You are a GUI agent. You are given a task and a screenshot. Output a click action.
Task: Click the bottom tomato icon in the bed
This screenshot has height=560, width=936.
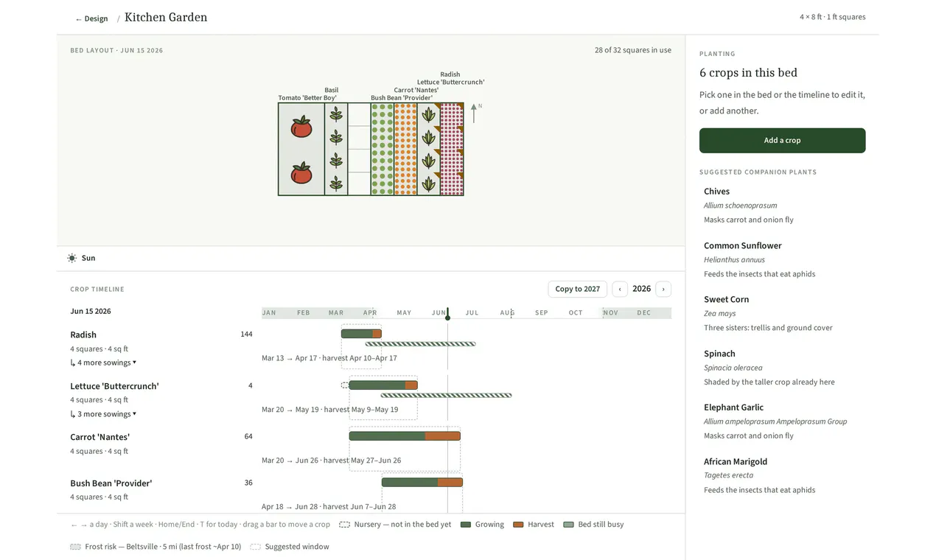pos(301,172)
